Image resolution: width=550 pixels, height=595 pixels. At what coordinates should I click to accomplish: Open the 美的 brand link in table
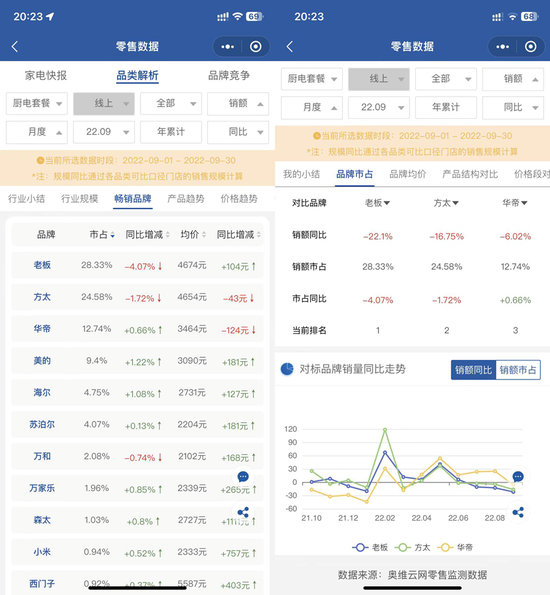pos(42,360)
